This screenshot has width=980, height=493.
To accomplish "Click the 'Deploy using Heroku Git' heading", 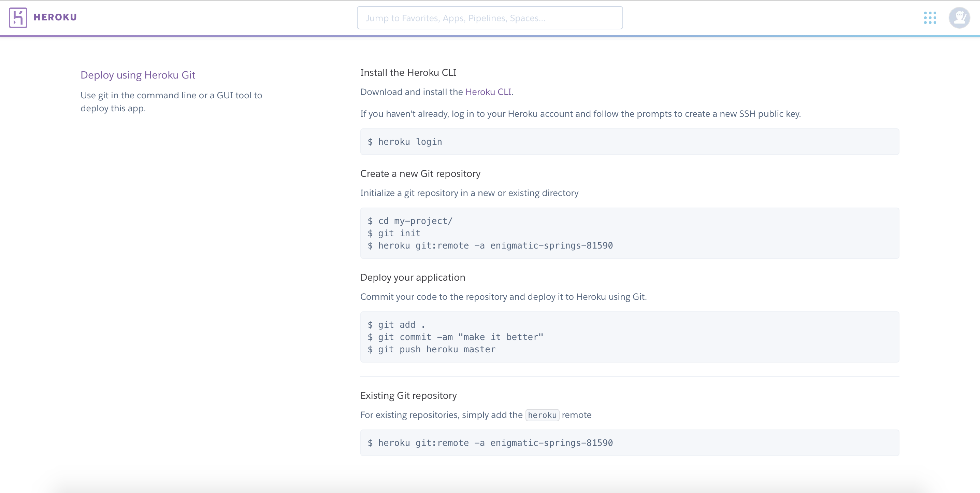I will (138, 75).
